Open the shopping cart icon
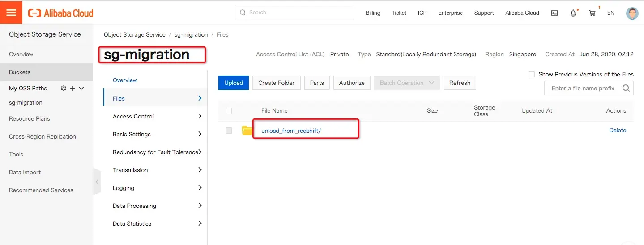The image size is (644, 245). [592, 13]
